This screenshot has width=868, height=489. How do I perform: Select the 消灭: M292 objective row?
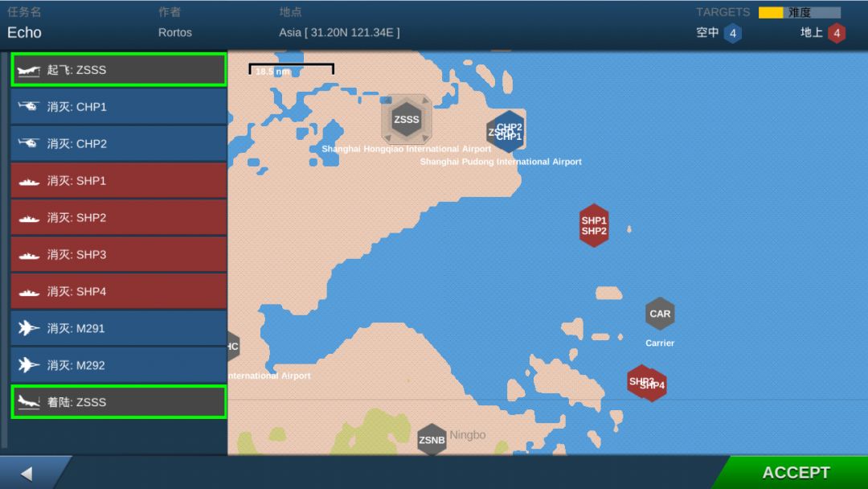pos(118,365)
